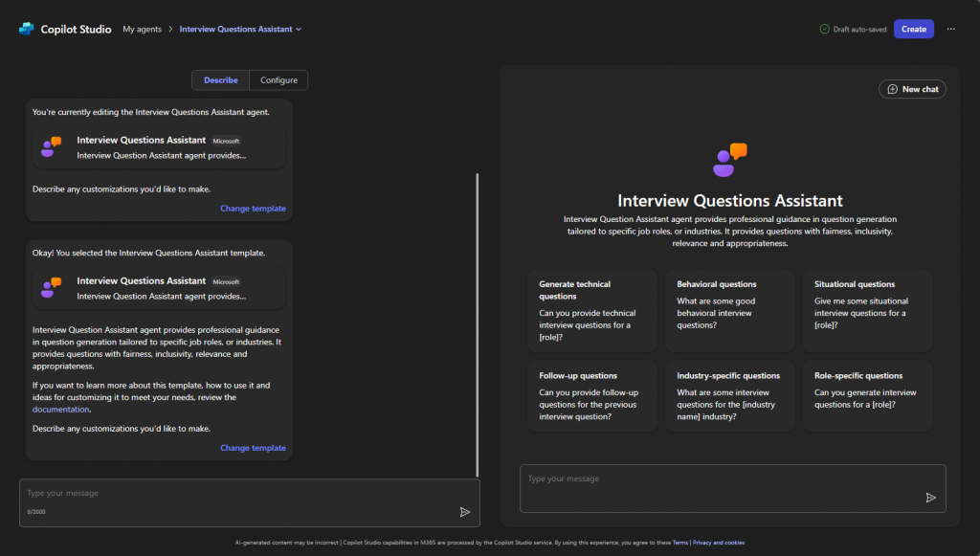The image size is (980, 556).
Task: Click the 0/2000 character counter
Action: point(36,512)
